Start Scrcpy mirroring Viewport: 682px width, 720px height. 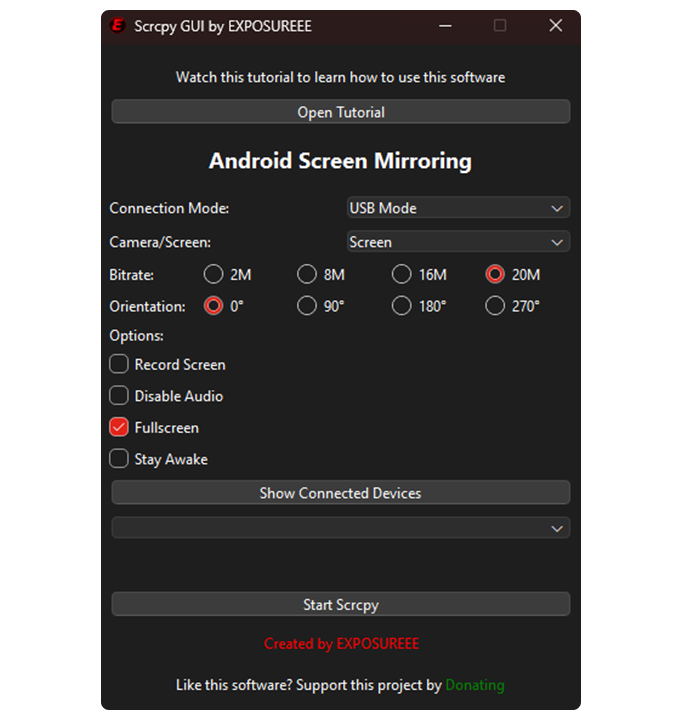(x=340, y=604)
